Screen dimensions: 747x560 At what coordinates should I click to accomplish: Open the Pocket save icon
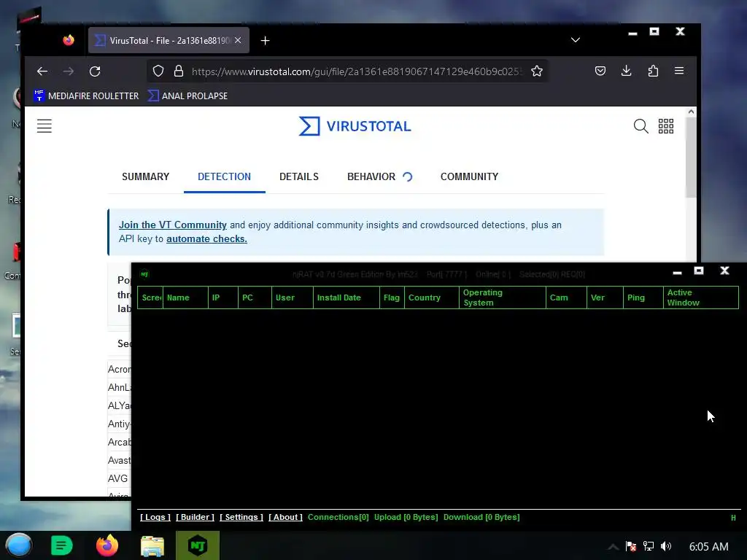tap(600, 71)
